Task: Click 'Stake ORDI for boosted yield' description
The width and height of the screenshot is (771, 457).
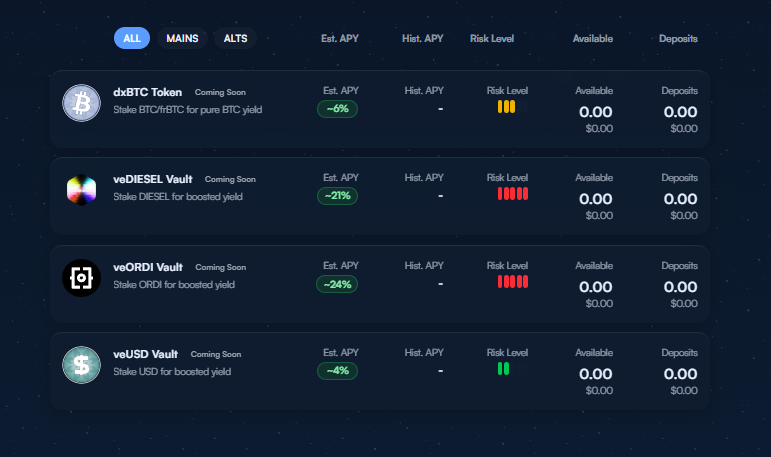Action: tap(174, 285)
